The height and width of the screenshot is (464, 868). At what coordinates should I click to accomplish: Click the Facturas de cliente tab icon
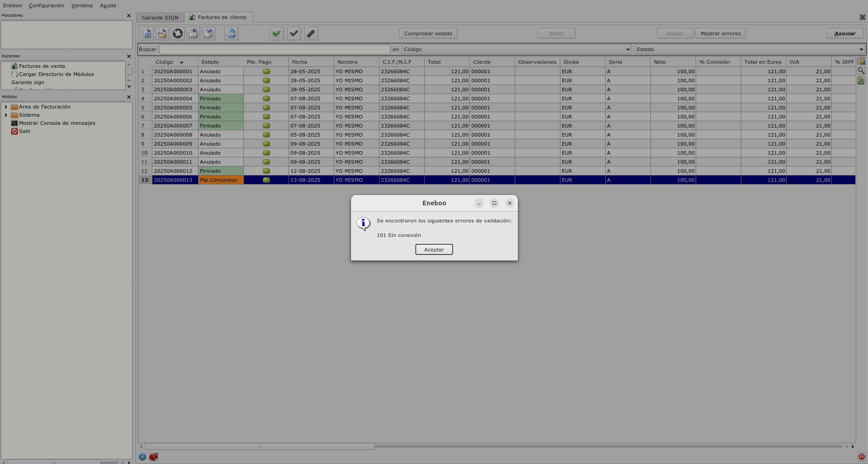pos(192,17)
